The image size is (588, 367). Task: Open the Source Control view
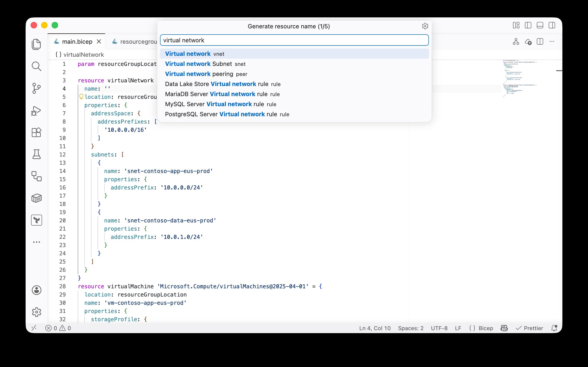point(36,88)
